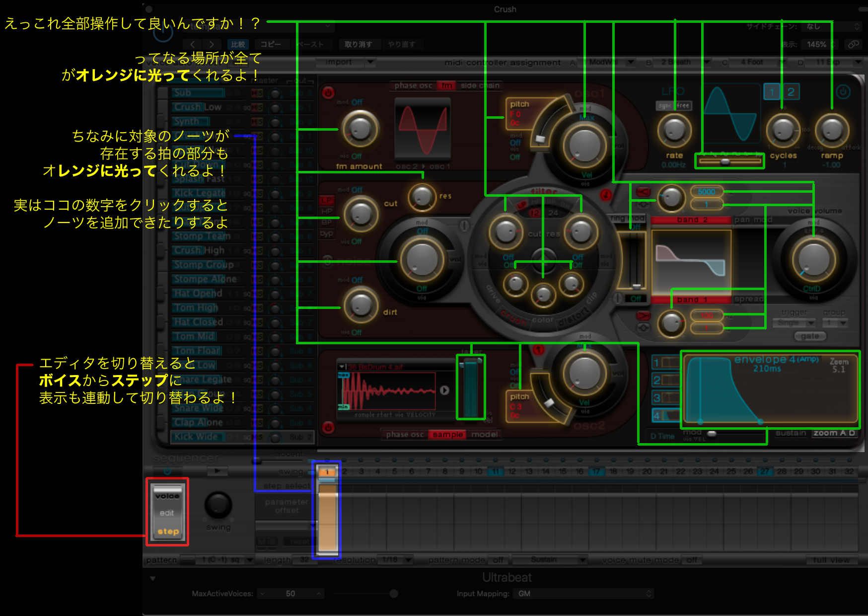Screen dimensions: 868x616
Task: Open the group dropdown
Action: [x=834, y=323]
